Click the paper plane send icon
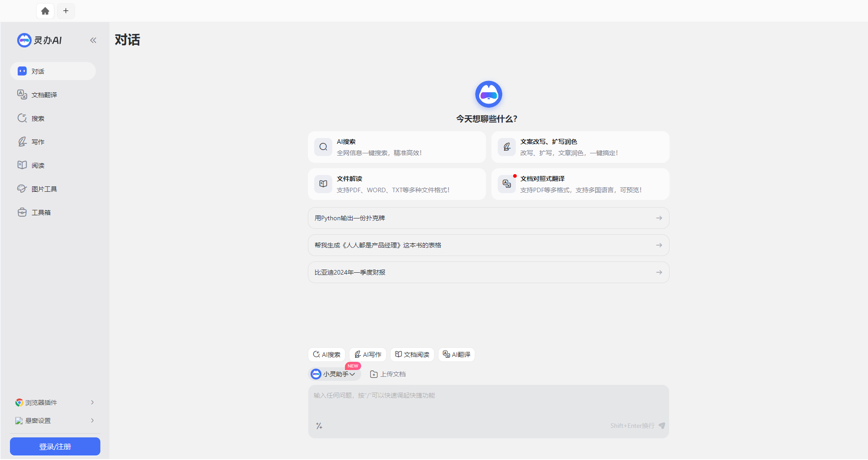The height and width of the screenshot is (460, 868). tap(662, 426)
